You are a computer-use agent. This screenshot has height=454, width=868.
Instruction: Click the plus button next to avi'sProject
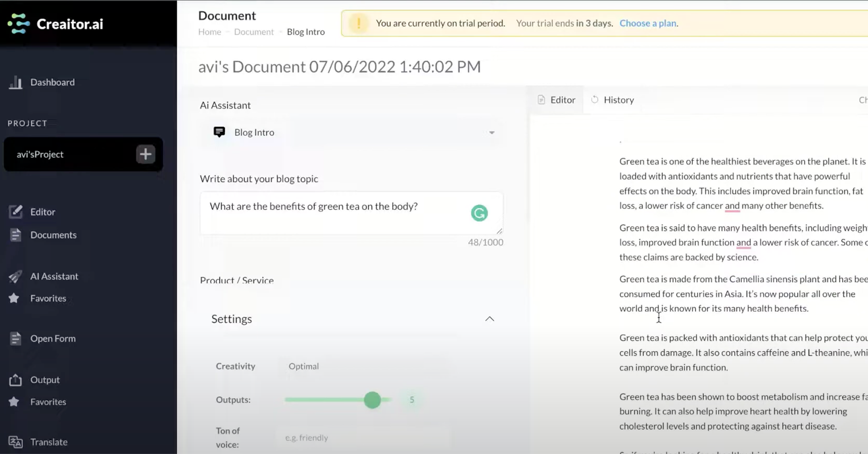145,154
